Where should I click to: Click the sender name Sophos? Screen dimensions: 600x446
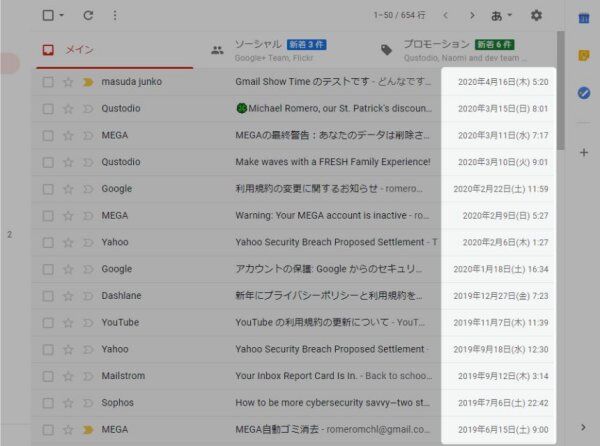(x=117, y=402)
